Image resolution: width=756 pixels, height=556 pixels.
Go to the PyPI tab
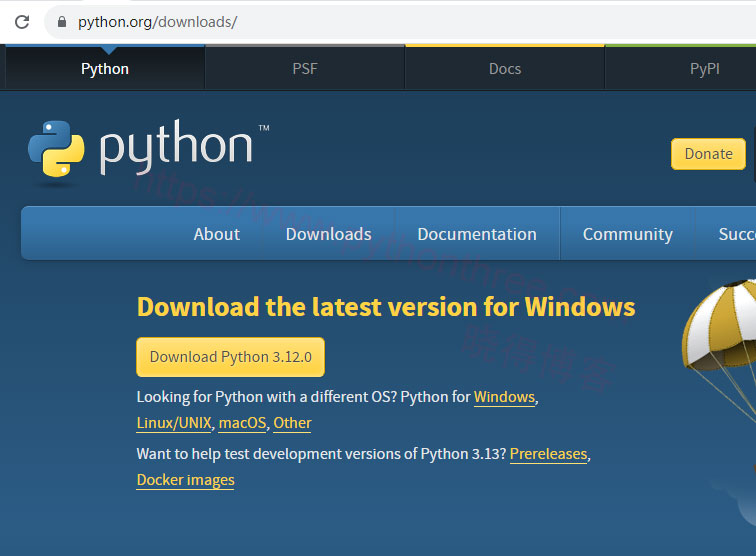(704, 68)
